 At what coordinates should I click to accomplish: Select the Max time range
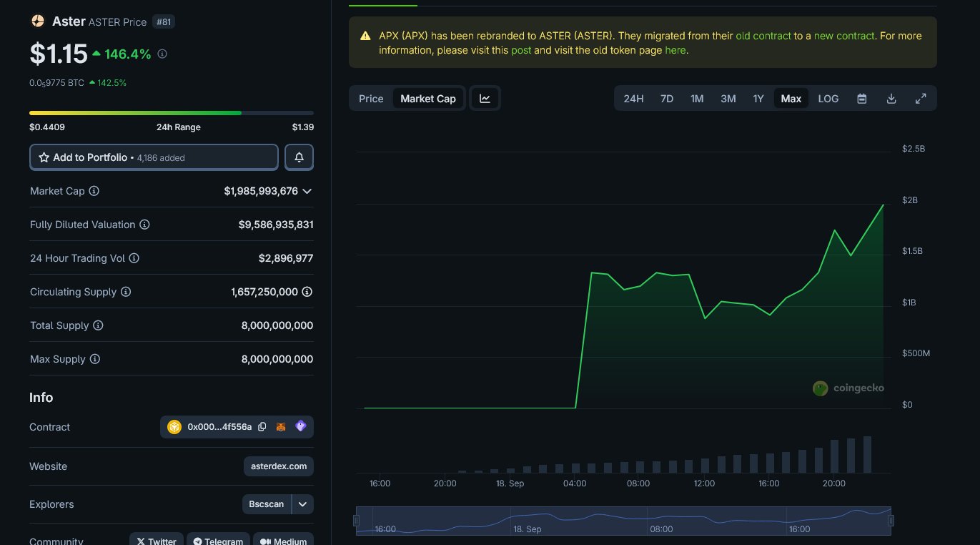(x=791, y=99)
